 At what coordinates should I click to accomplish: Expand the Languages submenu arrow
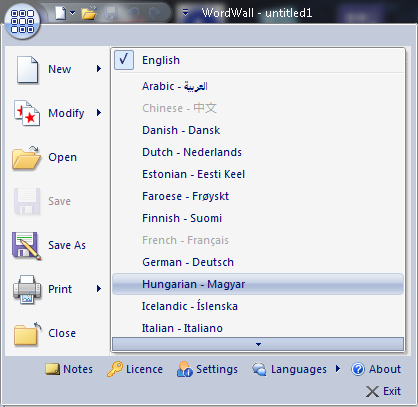[x=338, y=369]
